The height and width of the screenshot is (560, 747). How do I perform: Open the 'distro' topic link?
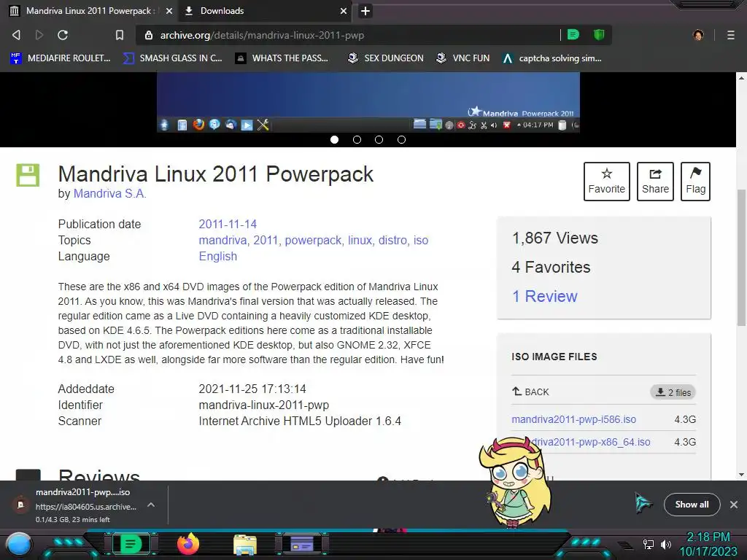point(392,240)
